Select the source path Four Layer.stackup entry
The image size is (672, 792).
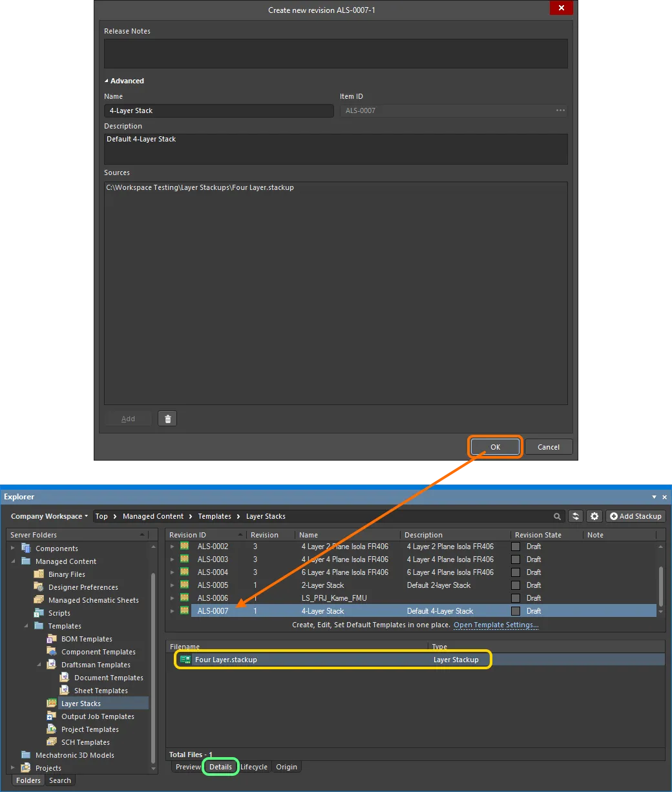(200, 187)
